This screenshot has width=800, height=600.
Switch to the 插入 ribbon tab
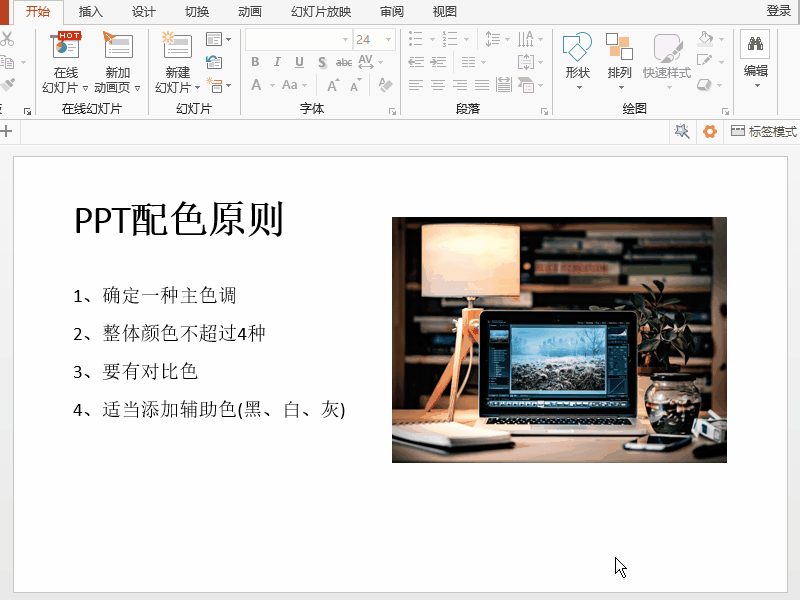tap(91, 12)
